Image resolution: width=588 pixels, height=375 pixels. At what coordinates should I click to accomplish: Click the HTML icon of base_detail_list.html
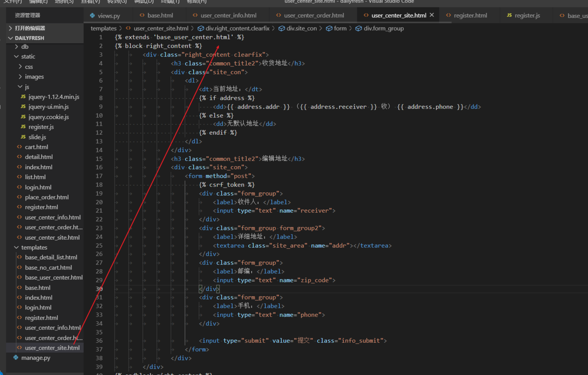click(x=19, y=257)
